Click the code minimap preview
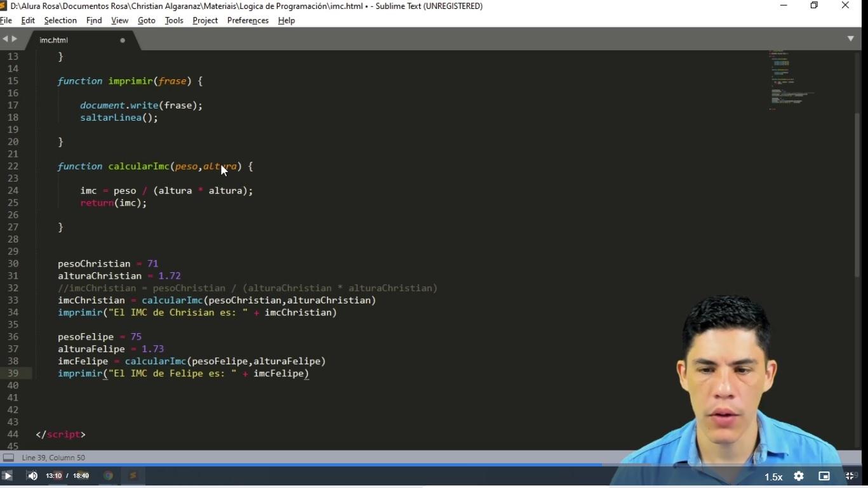 (791, 79)
